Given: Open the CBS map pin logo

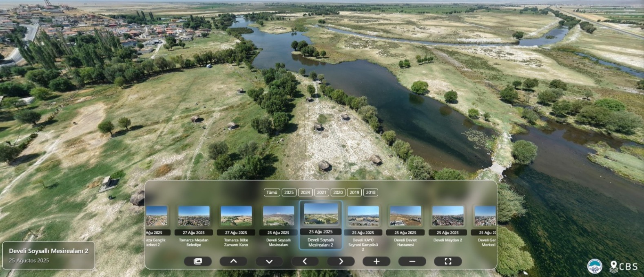Looking at the screenshot, I should click(x=624, y=267).
